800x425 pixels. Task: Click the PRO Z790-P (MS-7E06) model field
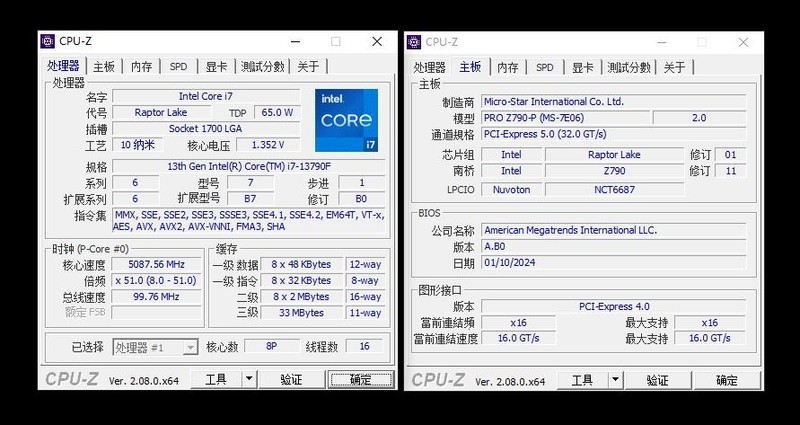pyautogui.click(x=566, y=118)
